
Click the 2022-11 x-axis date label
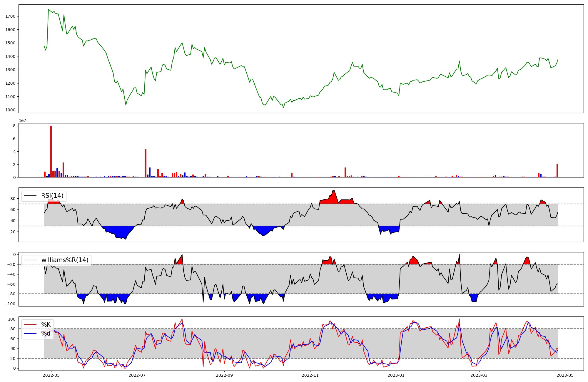[x=310, y=375]
